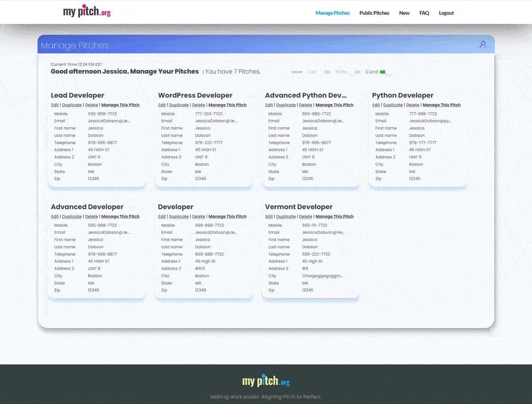532x404 pixels.
Task: Click the my pitch.org logo at top left
Action: tap(87, 11)
